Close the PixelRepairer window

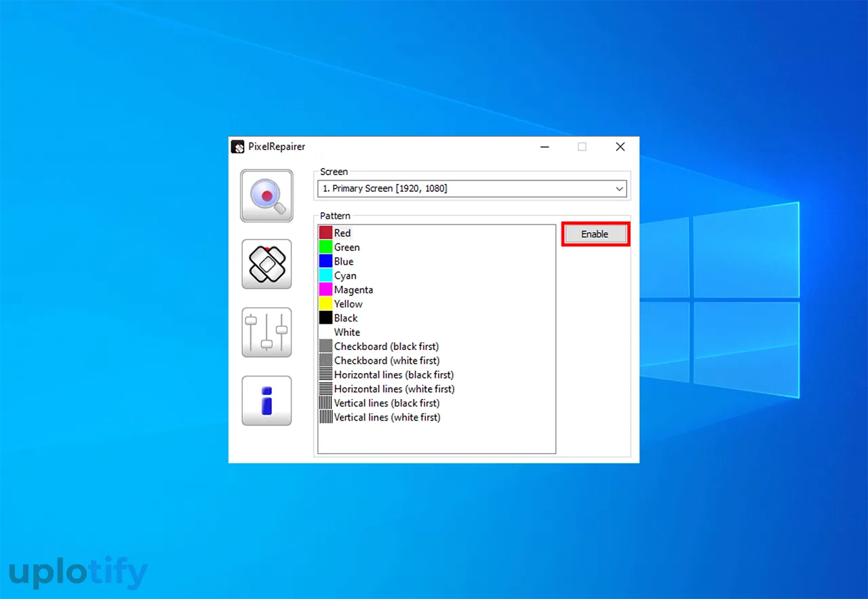click(620, 147)
